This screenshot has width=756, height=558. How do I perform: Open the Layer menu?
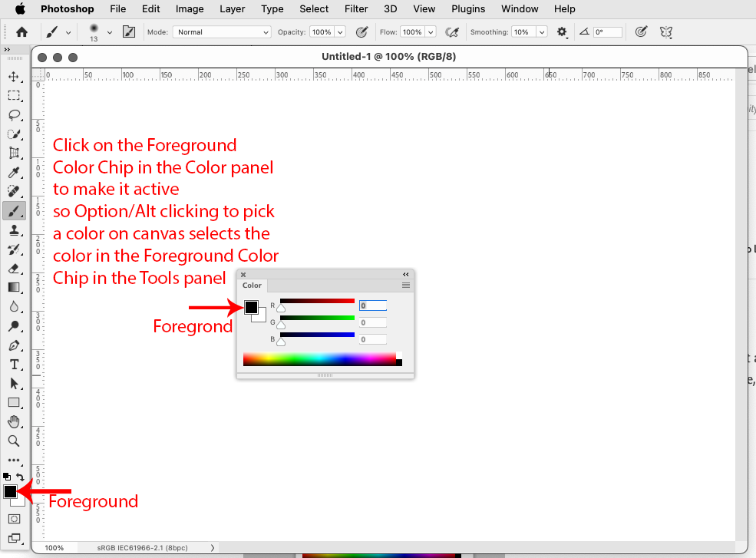233,8
